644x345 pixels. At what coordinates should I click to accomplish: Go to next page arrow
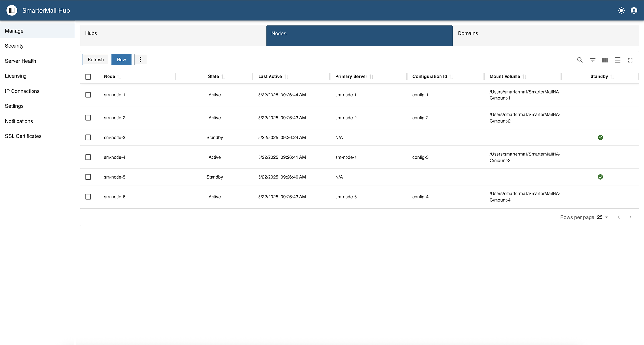point(630,217)
